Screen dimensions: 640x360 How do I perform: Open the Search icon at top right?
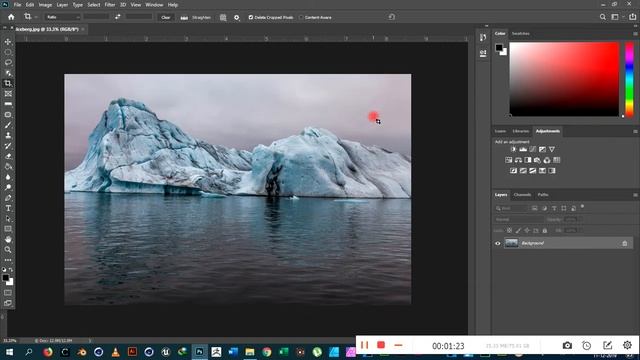click(602, 17)
